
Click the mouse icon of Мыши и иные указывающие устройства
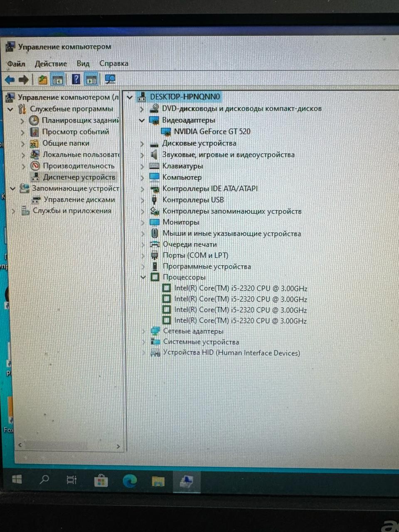click(x=155, y=234)
